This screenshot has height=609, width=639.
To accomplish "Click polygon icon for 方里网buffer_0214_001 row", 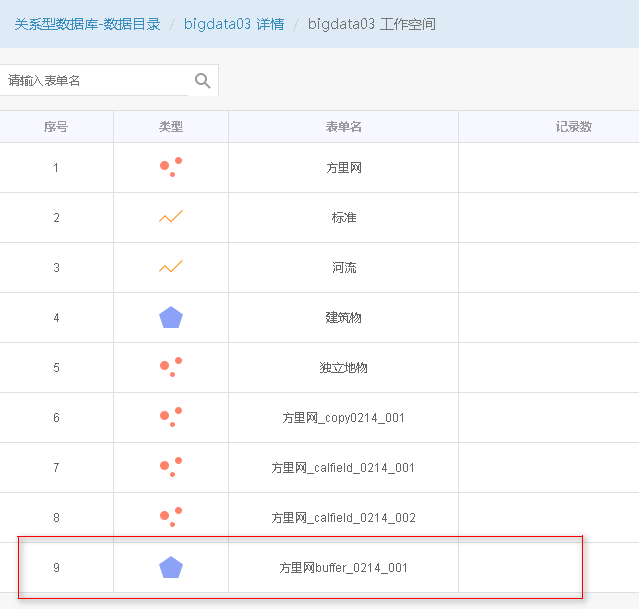I will (171, 567).
